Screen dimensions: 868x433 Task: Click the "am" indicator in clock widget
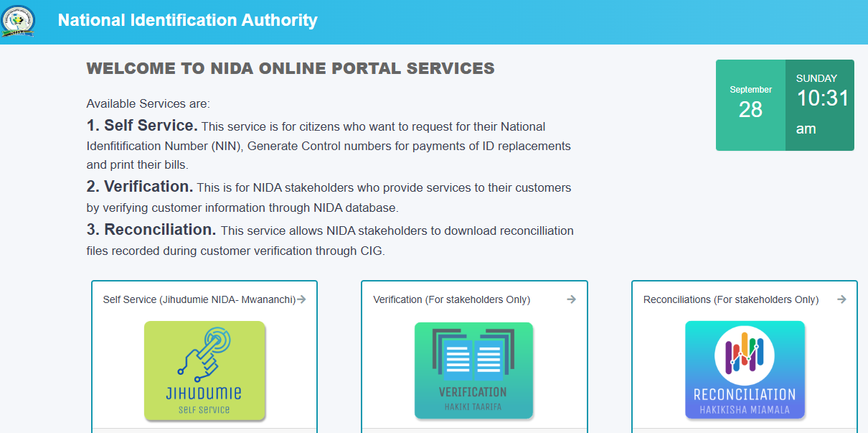coord(806,130)
